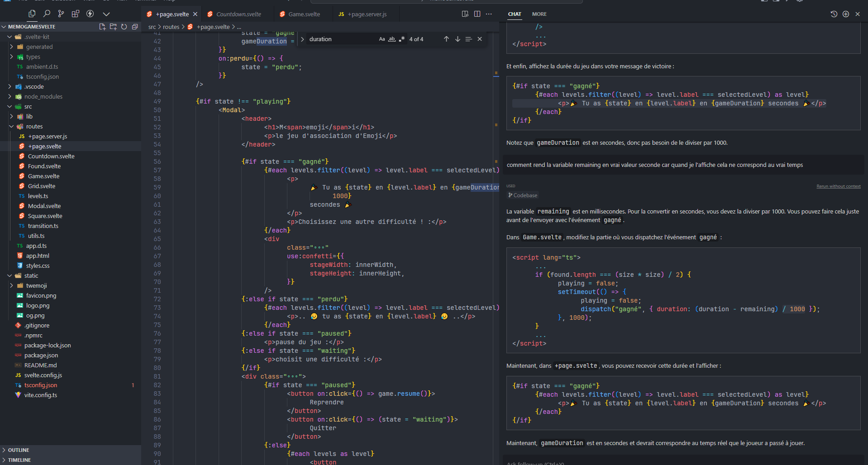Split the editor to the right
Viewport: 868px width, 465px height.
[x=477, y=14]
